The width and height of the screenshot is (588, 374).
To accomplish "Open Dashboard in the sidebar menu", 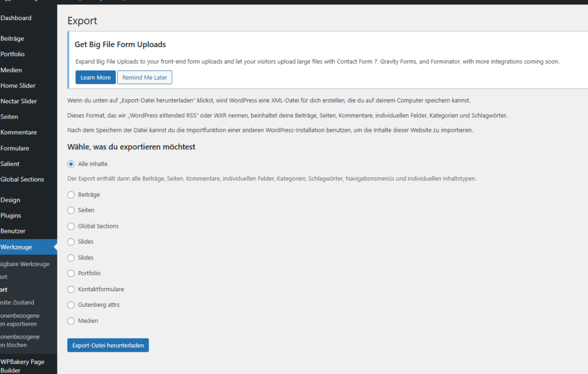I will pos(16,18).
